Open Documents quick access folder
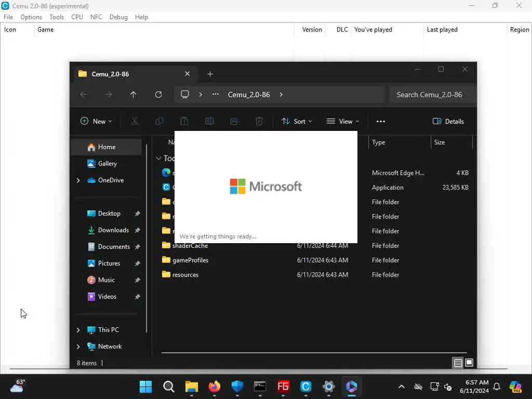The height and width of the screenshot is (399, 532). click(114, 247)
